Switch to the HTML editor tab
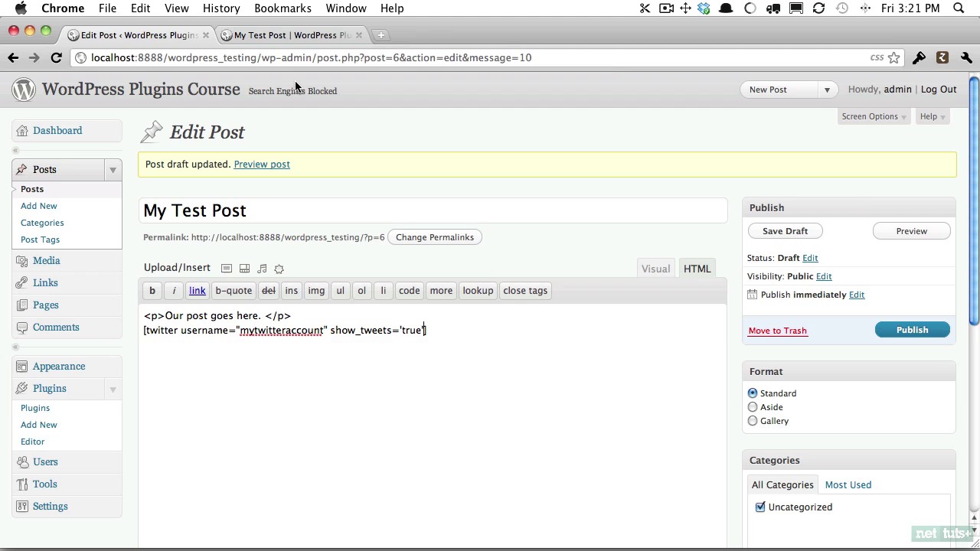 [697, 269]
